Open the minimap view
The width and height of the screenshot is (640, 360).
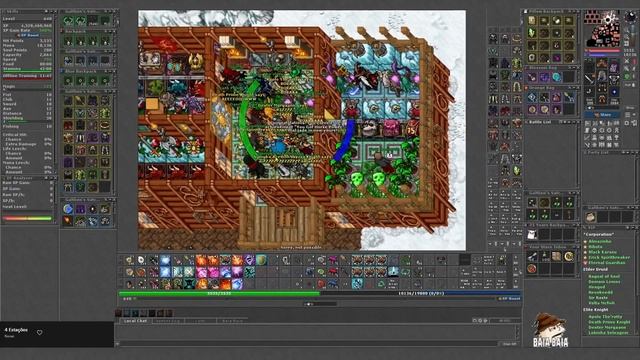(602, 29)
